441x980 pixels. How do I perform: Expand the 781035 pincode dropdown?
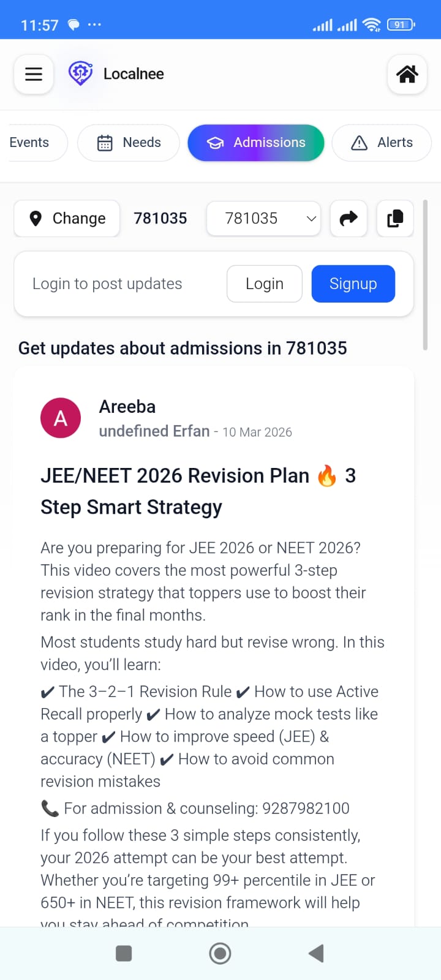coord(263,219)
